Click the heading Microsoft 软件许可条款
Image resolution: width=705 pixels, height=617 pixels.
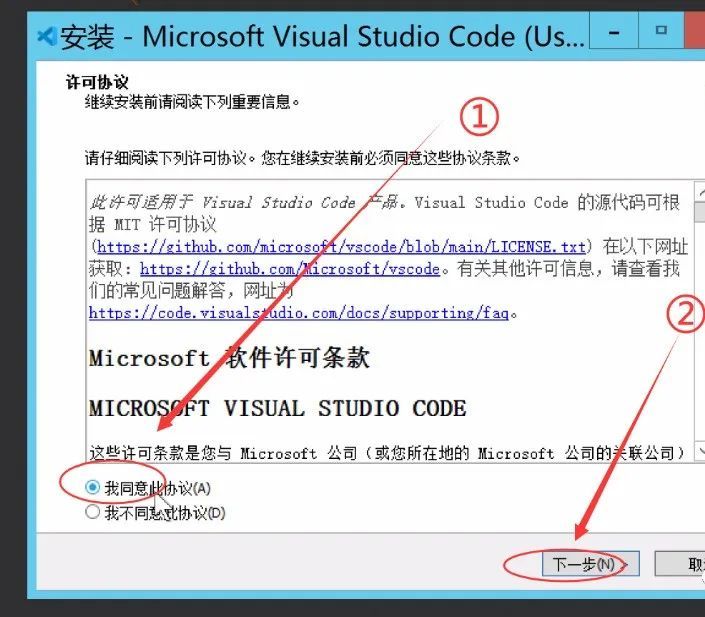[x=229, y=358]
